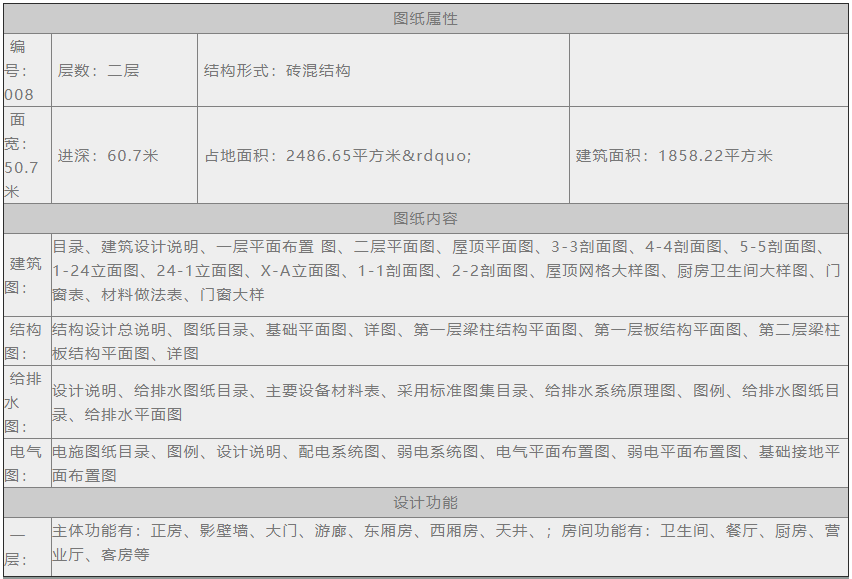852x579 pixels.
Task: Click the 图纸属性 section header
Action: point(425,19)
